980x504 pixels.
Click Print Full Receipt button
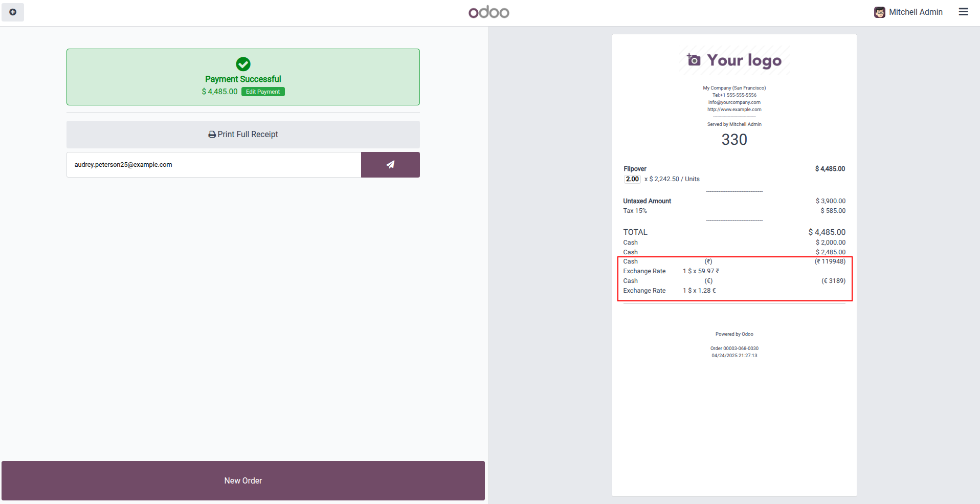[x=243, y=135]
